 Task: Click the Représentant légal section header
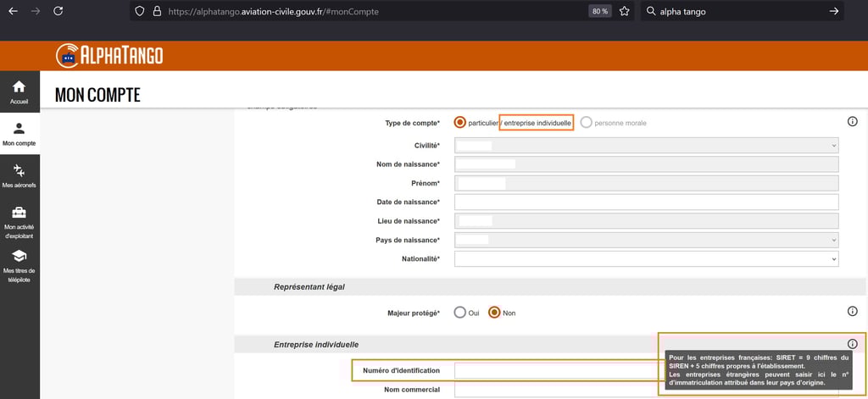pos(309,286)
